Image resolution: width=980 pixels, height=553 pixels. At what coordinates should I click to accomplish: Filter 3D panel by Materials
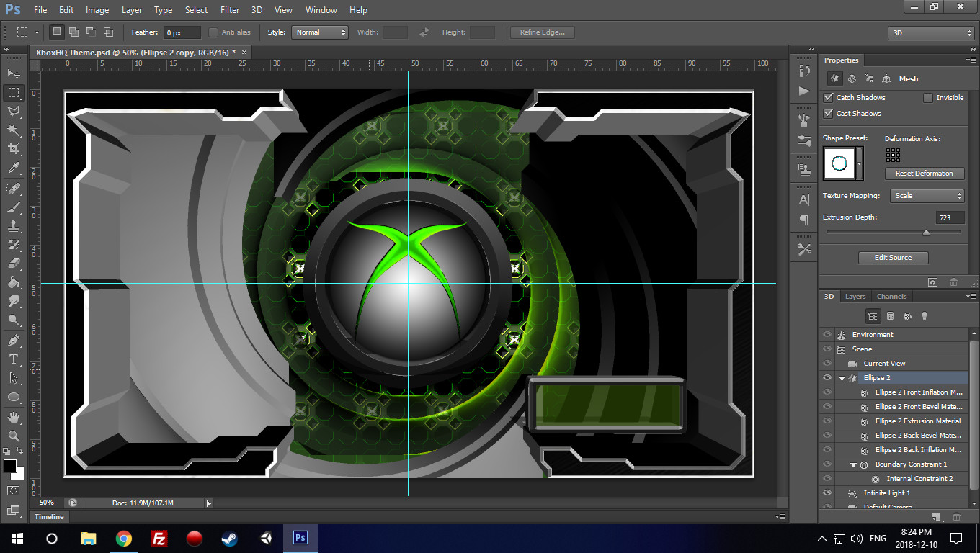tap(907, 316)
